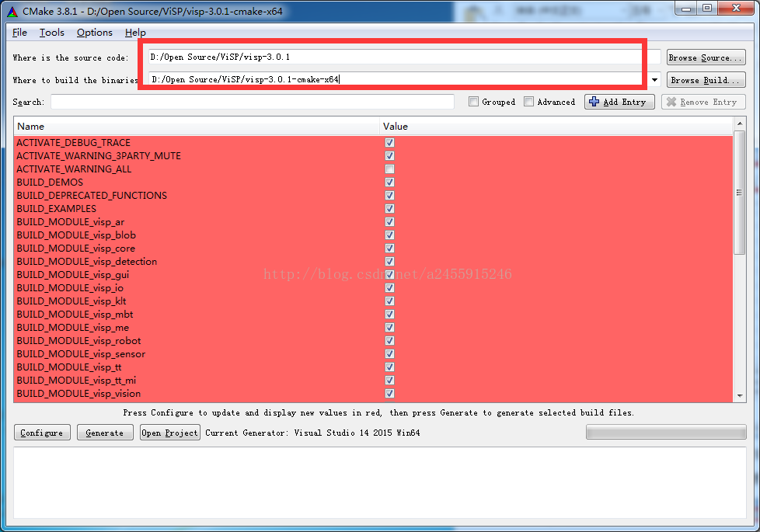Click the Configure button
The width and height of the screenshot is (760, 532).
42,432
